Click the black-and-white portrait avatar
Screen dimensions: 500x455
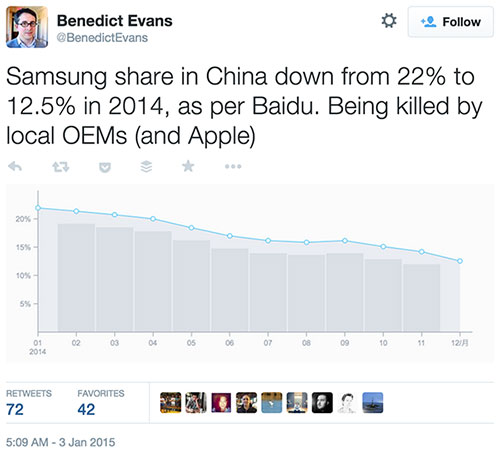coord(322,403)
